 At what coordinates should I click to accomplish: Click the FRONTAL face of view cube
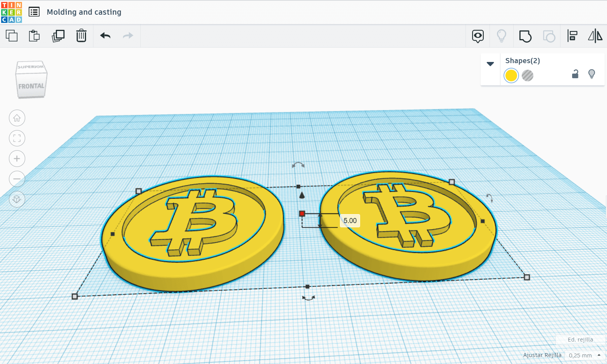point(31,86)
